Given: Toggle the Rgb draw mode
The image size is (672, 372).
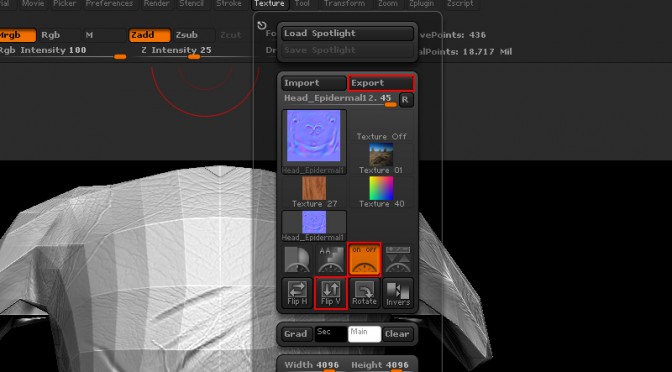Looking at the screenshot, I should pos(59,36).
